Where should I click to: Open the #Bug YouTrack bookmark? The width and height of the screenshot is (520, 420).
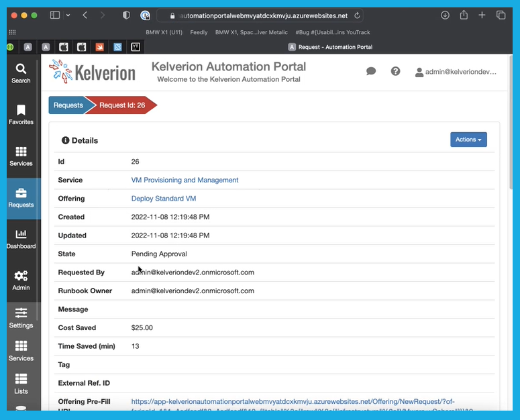(333, 32)
